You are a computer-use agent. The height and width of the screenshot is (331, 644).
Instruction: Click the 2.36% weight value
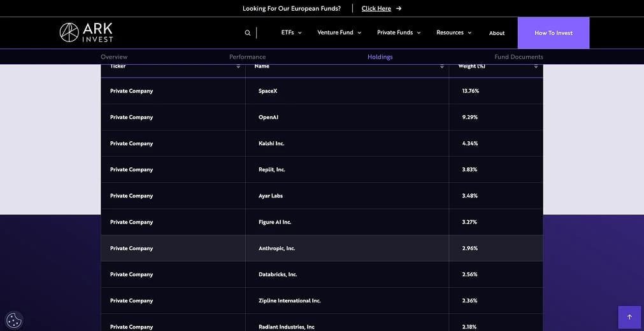point(469,300)
